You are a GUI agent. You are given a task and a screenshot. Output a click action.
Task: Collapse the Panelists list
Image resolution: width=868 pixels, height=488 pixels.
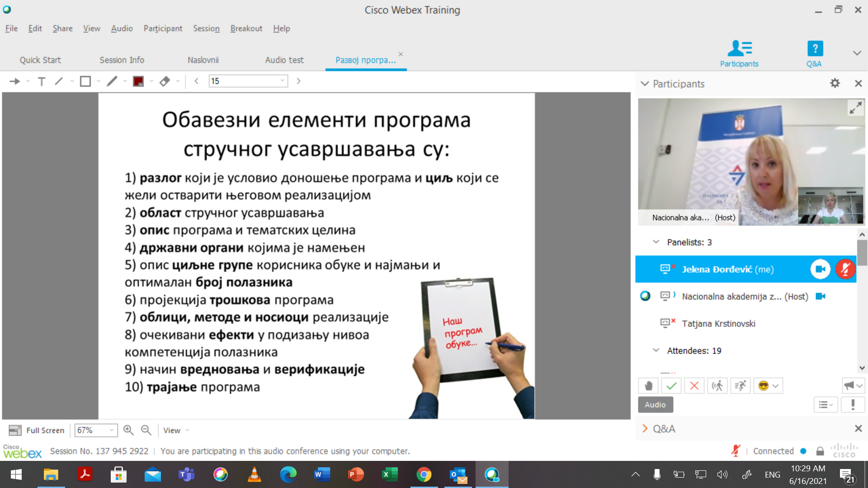click(x=656, y=242)
